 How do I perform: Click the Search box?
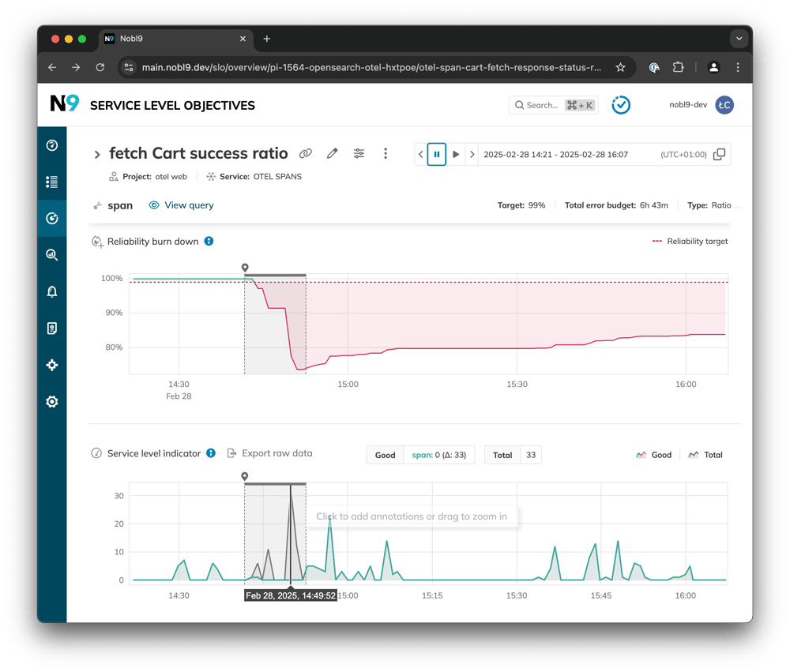pos(553,105)
